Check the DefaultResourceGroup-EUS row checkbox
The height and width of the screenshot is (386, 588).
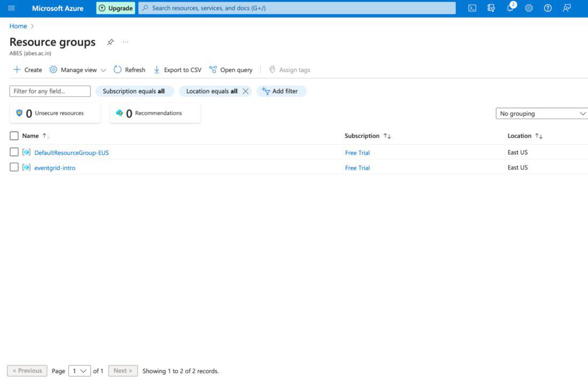coord(14,152)
